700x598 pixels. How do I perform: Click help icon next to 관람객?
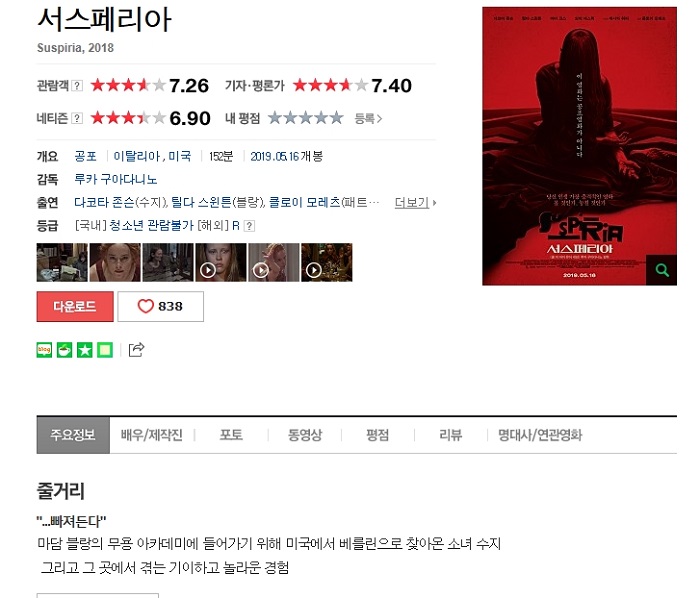[x=77, y=85]
